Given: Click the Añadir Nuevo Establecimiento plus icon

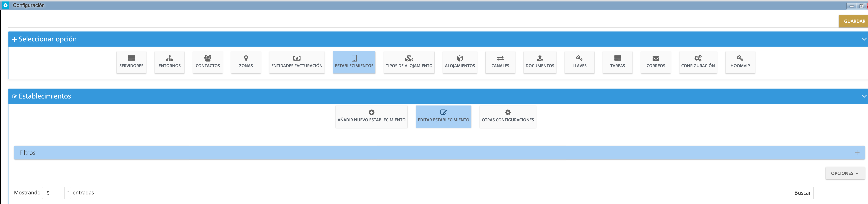Looking at the screenshot, I should [371, 112].
